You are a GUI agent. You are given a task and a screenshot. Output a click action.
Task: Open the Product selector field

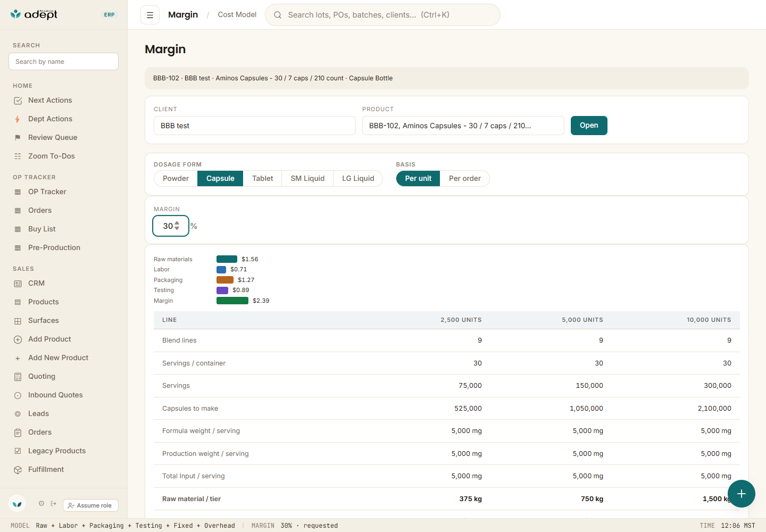point(463,126)
